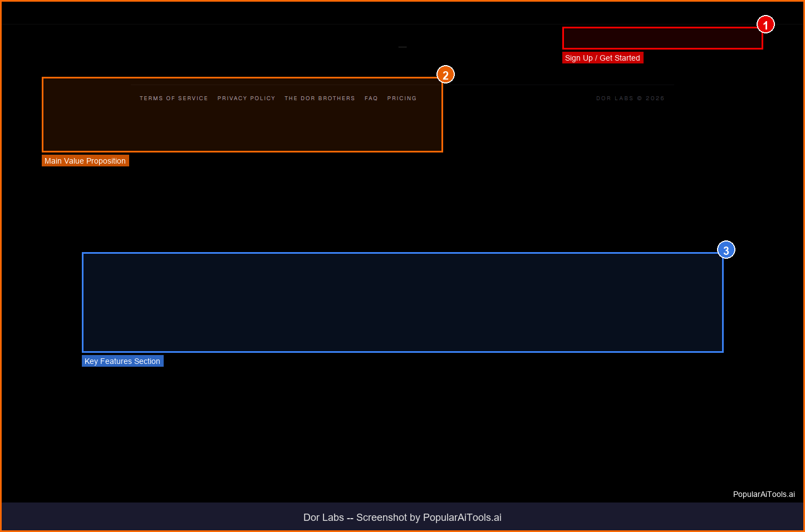
Task: Click the blue number 3 badge
Action: [x=726, y=250]
